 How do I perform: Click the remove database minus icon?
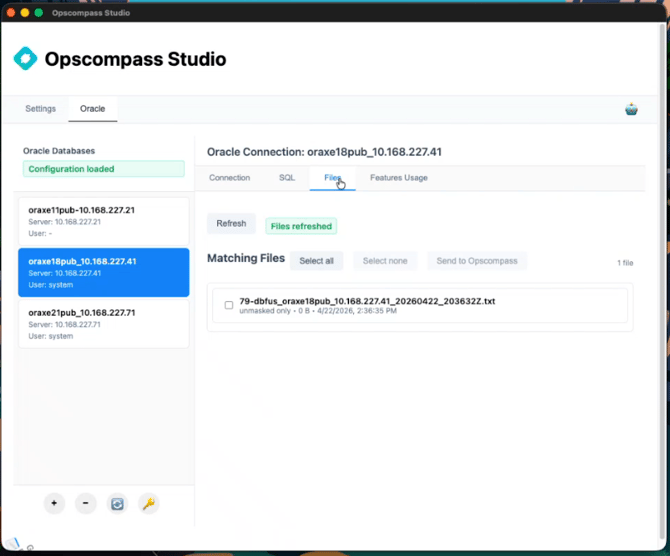click(86, 504)
